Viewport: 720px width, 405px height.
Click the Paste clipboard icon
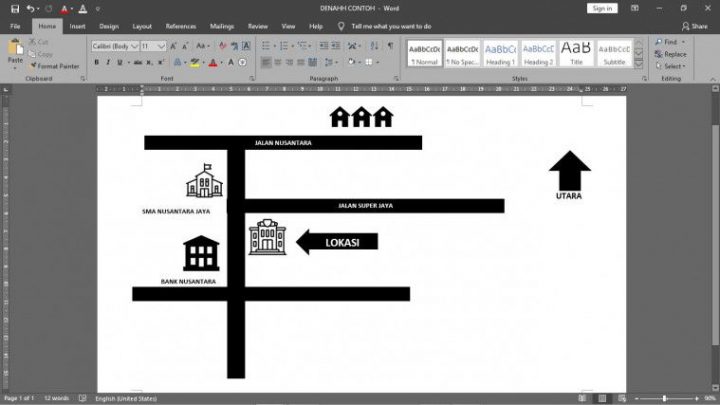[15, 47]
